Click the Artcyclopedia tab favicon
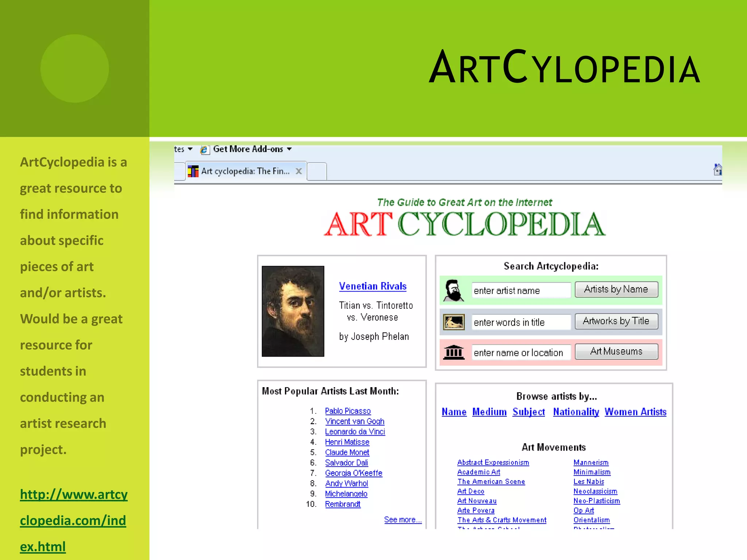The width and height of the screenshot is (747, 560). pos(193,171)
